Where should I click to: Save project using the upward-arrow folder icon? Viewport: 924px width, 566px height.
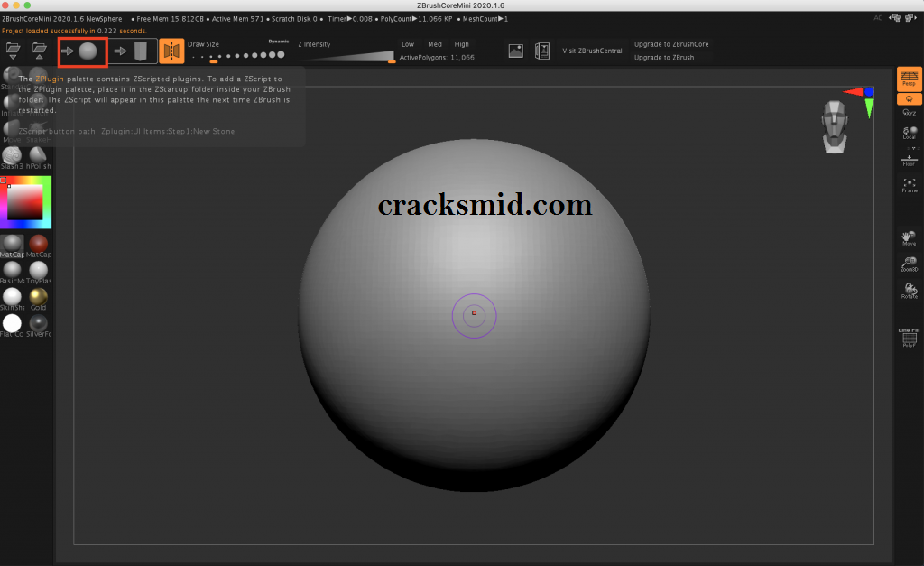40,51
